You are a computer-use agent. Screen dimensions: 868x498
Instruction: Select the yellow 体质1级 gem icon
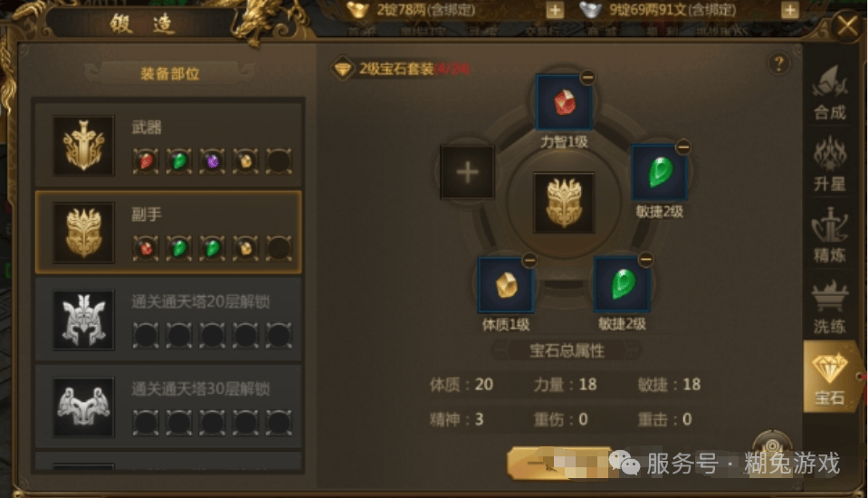tap(506, 284)
